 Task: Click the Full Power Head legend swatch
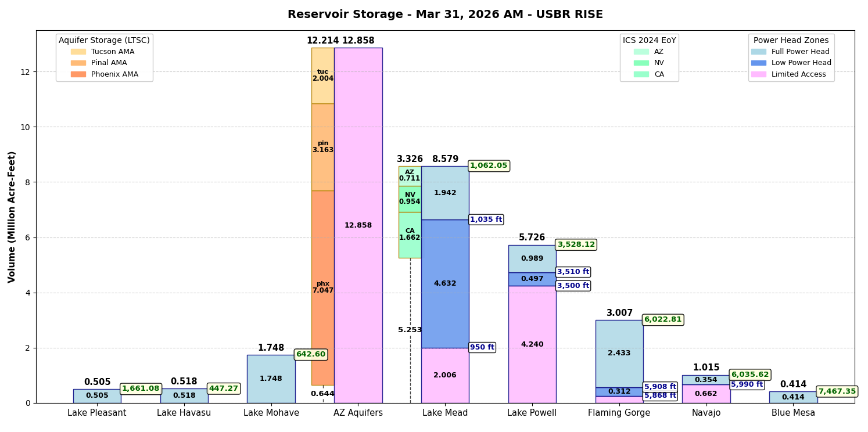click(x=758, y=52)
